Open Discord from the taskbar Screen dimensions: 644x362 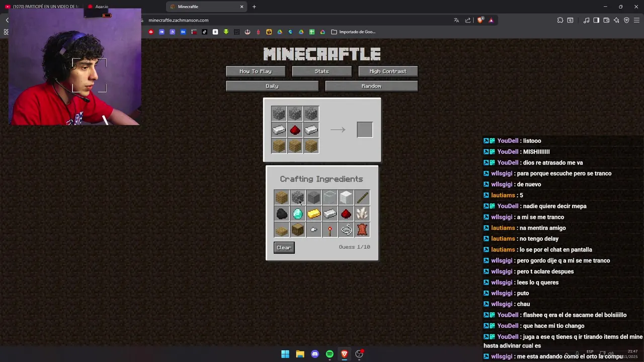315,354
